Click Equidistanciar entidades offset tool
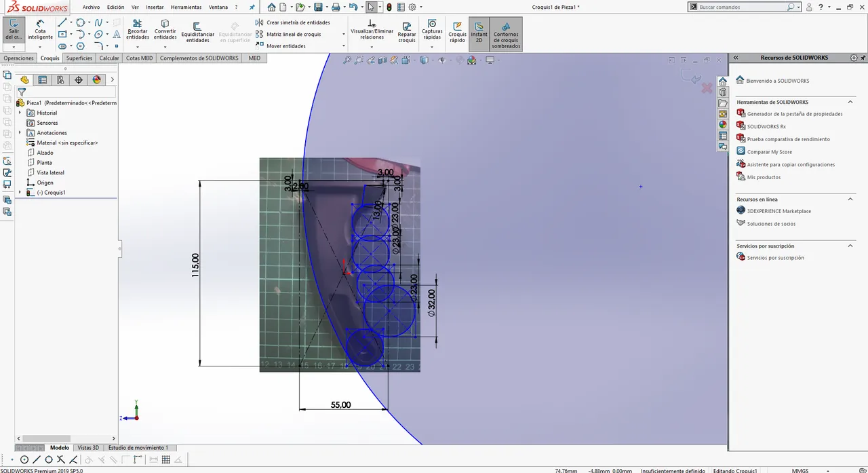868x473 pixels. pyautogui.click(x=197, y=33)
